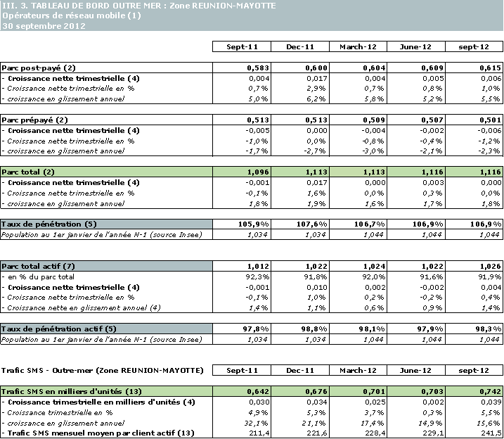Click the last 1,116 cell in Parc total
Viewport: 504px width, 439px height.
click(474, 172)
